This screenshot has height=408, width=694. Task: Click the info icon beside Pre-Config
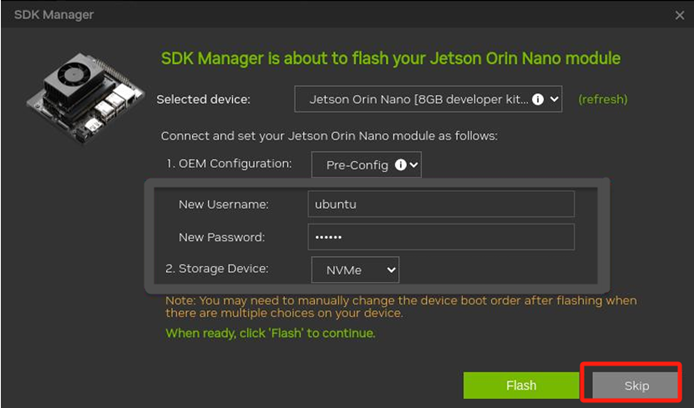tap(401, 165)
